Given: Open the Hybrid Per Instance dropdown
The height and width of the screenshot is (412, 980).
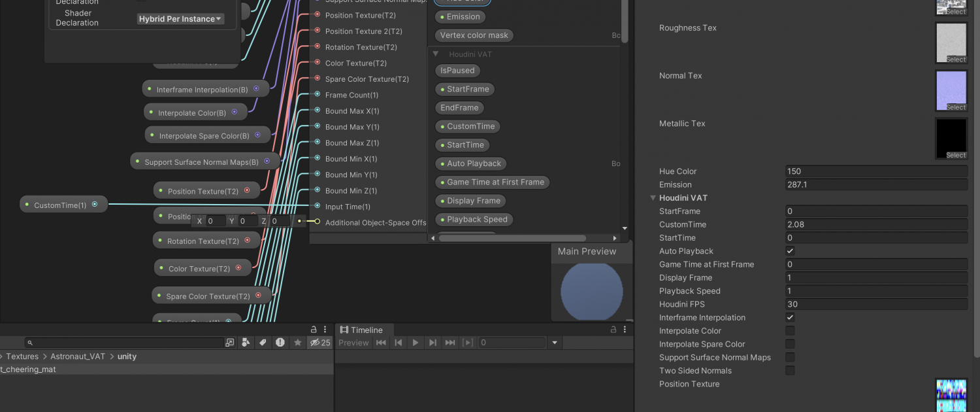Looking at the screenshot, I should [180, 19].
